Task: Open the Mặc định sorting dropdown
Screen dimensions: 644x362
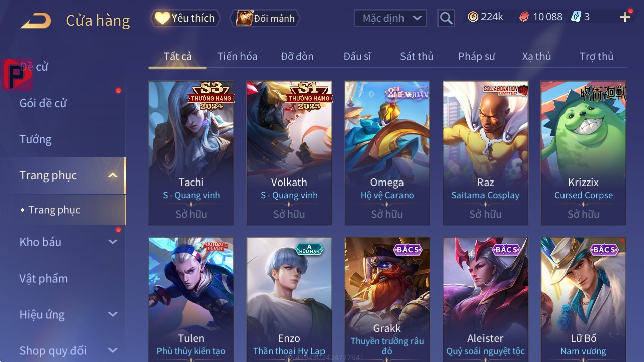Action: 390,18
